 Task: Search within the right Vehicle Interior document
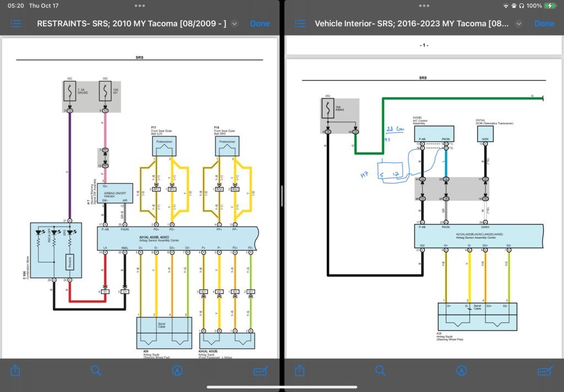point(380,370)
